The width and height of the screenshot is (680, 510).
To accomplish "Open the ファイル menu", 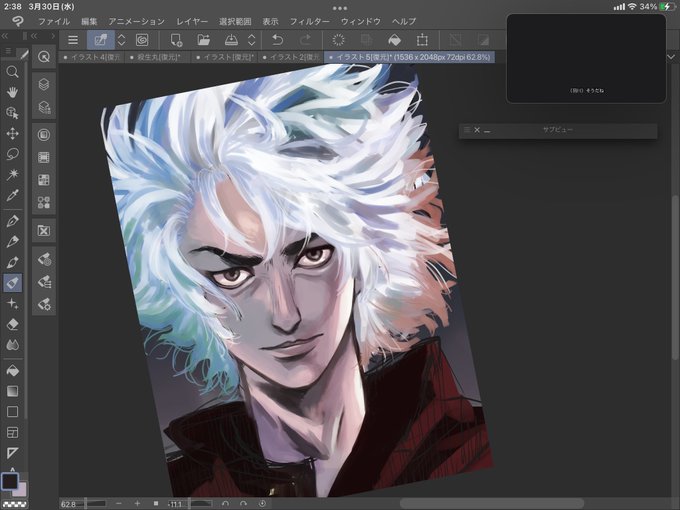I will pos(54,21).
